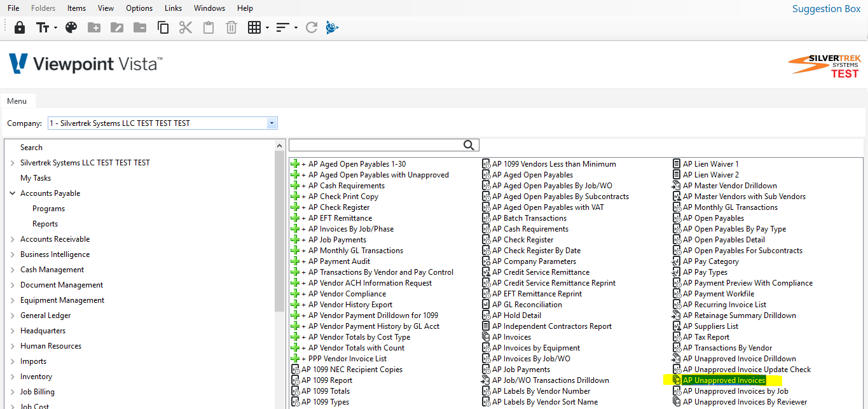This screenshot has height=409, width=868.
Task: Open AP Vendor Compliance report
Action: 347,294
